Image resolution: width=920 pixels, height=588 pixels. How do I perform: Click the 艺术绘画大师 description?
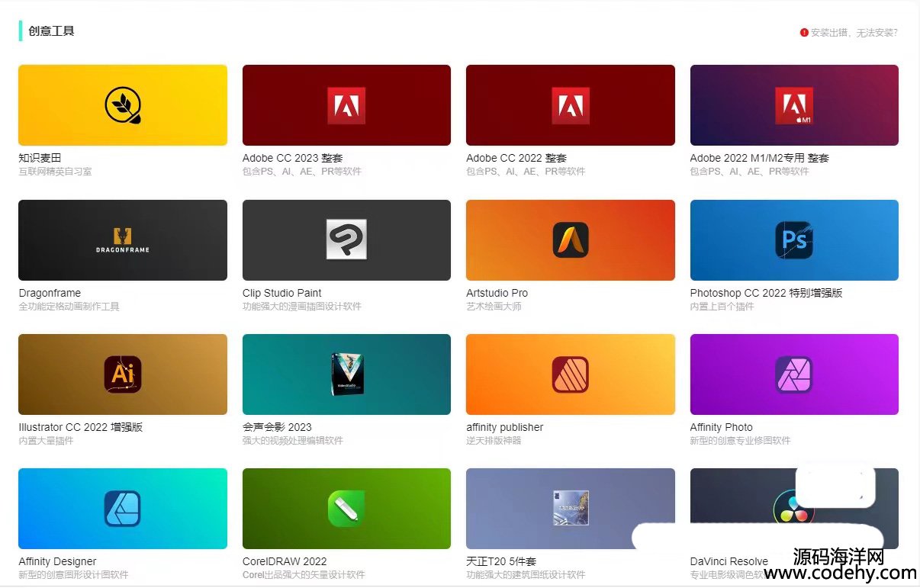coord(494,307)
